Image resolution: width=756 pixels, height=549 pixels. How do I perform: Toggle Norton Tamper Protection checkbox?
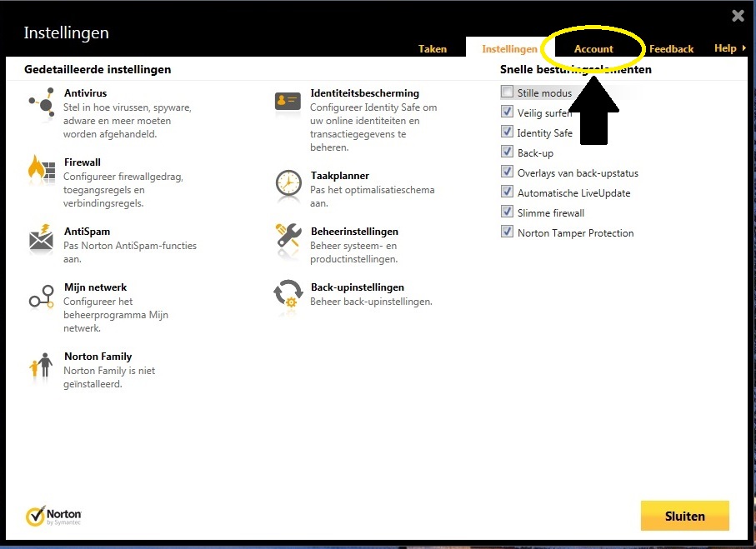point(507,232)
